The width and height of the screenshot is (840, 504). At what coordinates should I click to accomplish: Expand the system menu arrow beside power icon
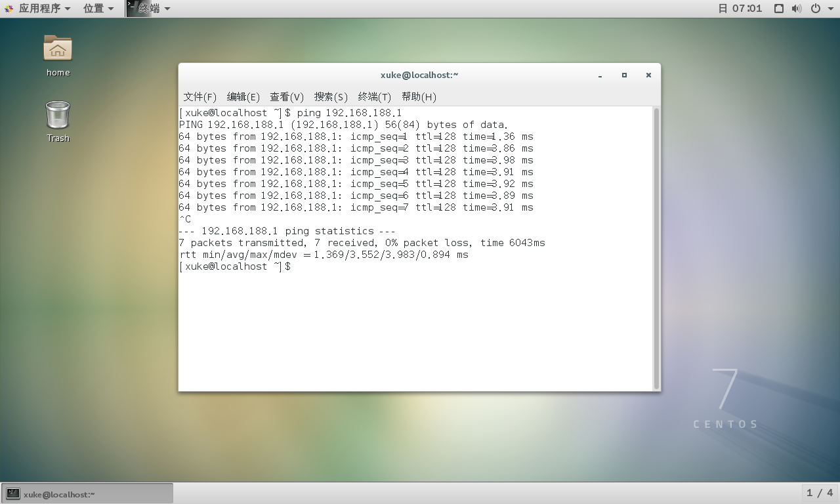click(829, 9)
